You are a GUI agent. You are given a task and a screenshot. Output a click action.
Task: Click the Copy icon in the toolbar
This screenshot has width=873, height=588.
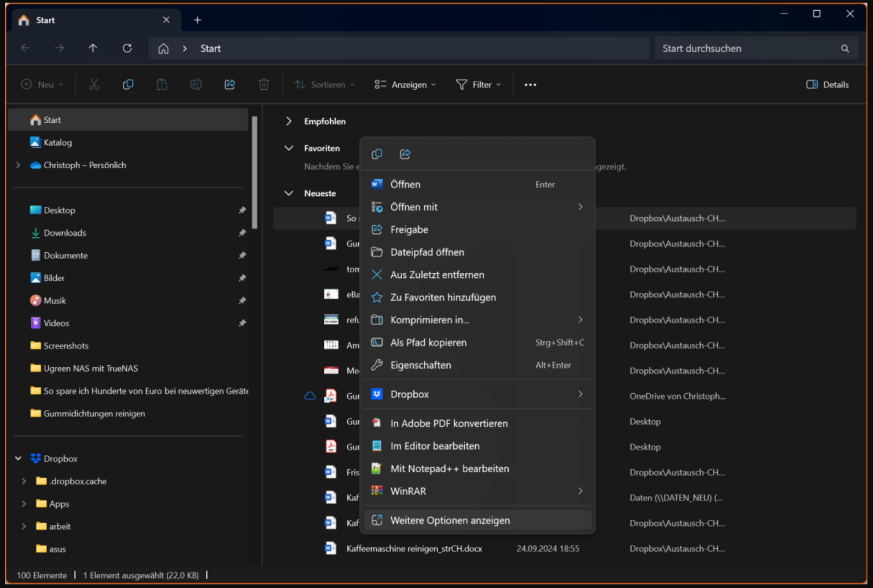click(x=128, y=84)
